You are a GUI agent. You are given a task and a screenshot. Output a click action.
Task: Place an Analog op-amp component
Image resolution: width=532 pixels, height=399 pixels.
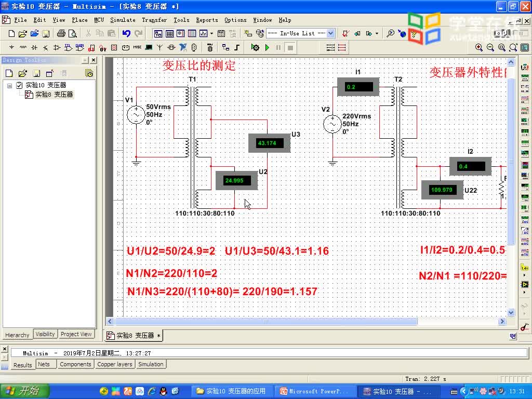pos(57,47)
